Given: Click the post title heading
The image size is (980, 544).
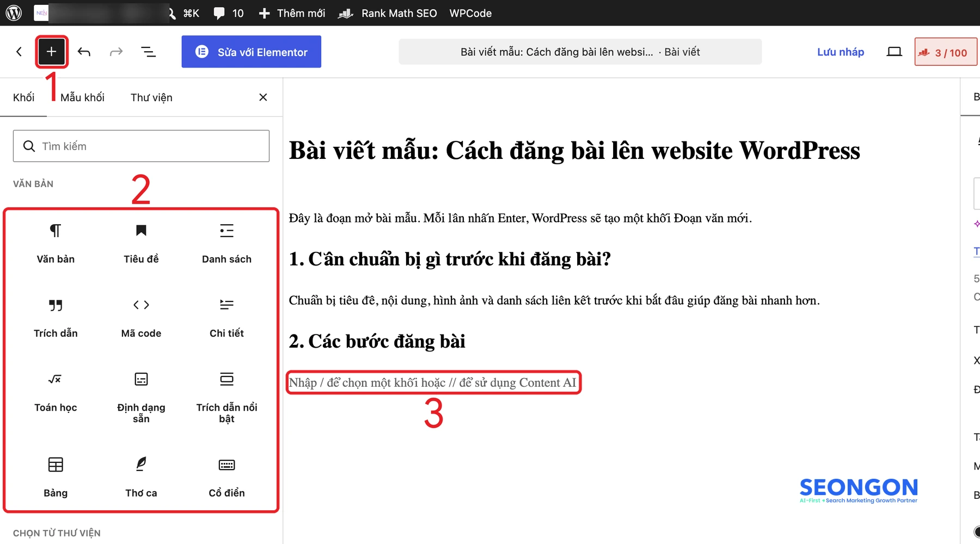Looking at the screenshot, I should (574, 150).
